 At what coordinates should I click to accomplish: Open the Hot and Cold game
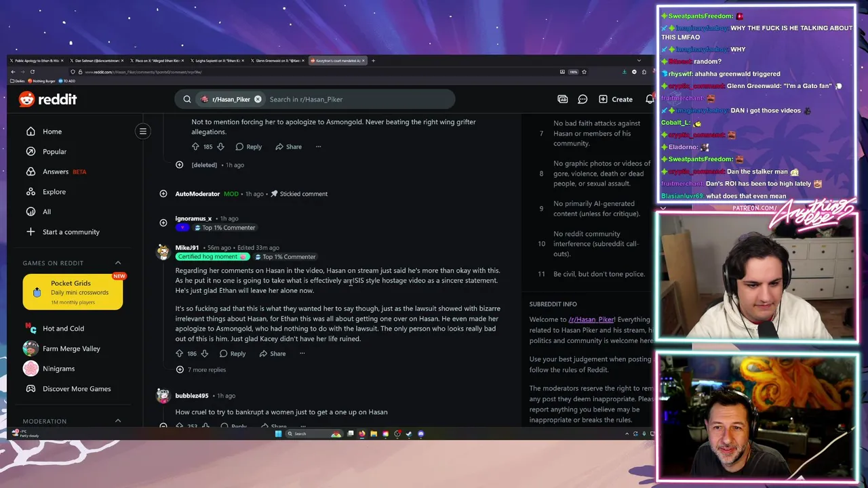point(63,328)
